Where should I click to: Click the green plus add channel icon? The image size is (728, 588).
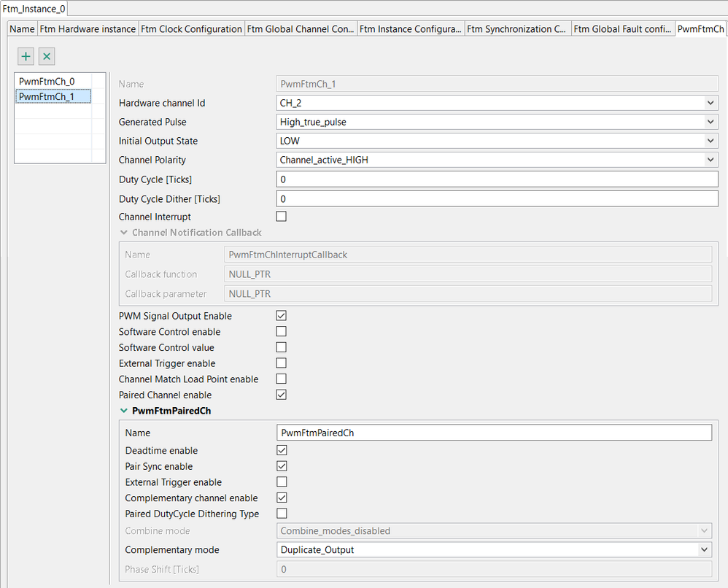pos(26,56)
